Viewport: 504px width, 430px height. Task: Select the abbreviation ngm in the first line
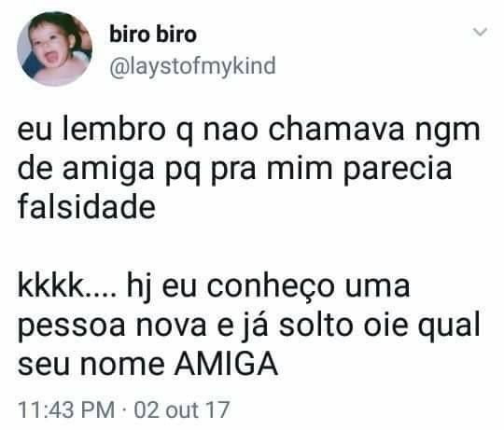tap(448, 132)
